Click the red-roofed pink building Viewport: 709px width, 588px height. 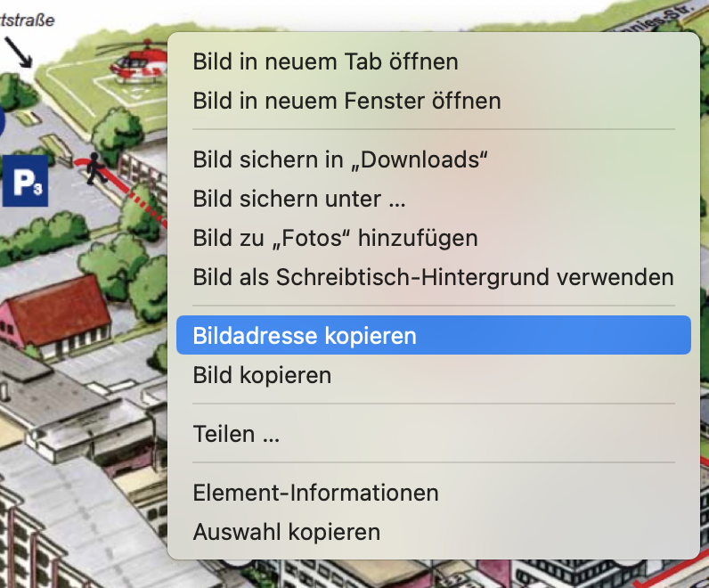[x=56, y=316]
